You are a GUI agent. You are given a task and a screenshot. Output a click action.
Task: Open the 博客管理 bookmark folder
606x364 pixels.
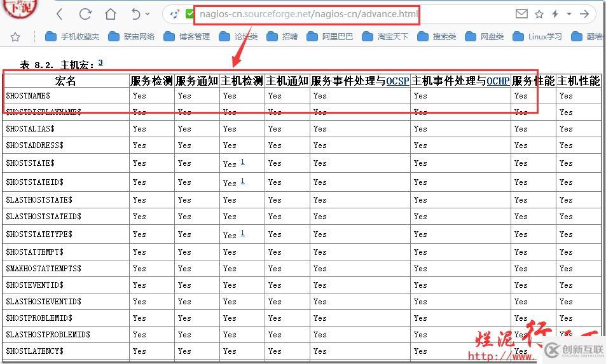point(187,37)
